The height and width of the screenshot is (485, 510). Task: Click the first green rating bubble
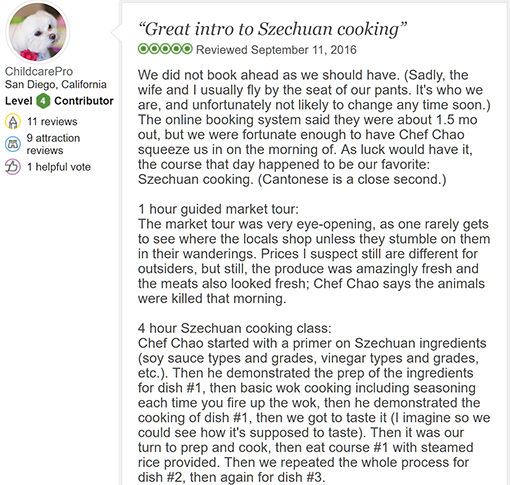[x=143, y=49]
